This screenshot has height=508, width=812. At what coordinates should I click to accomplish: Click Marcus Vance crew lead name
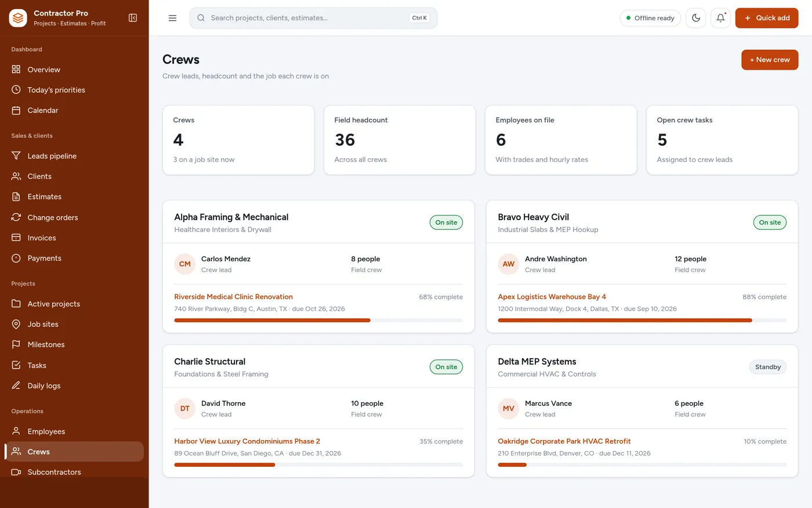(x=548, y=403)
